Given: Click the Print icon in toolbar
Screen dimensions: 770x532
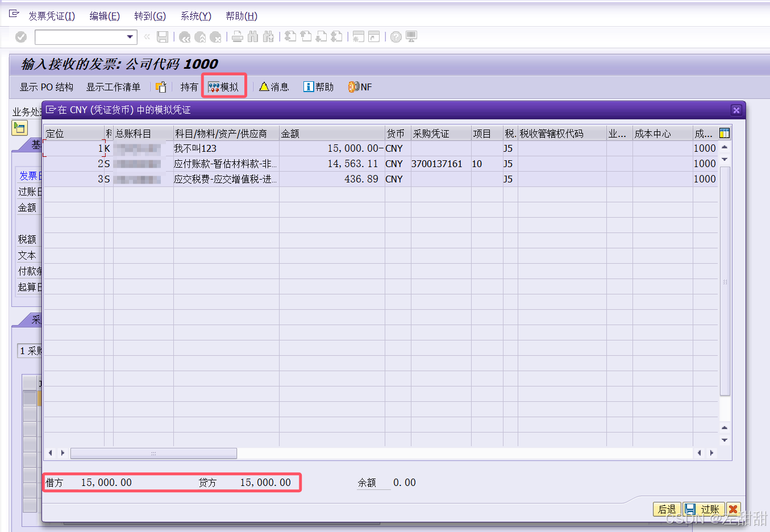Looking at the screenshot, I should pyautogui.click(x=238, y=37).
